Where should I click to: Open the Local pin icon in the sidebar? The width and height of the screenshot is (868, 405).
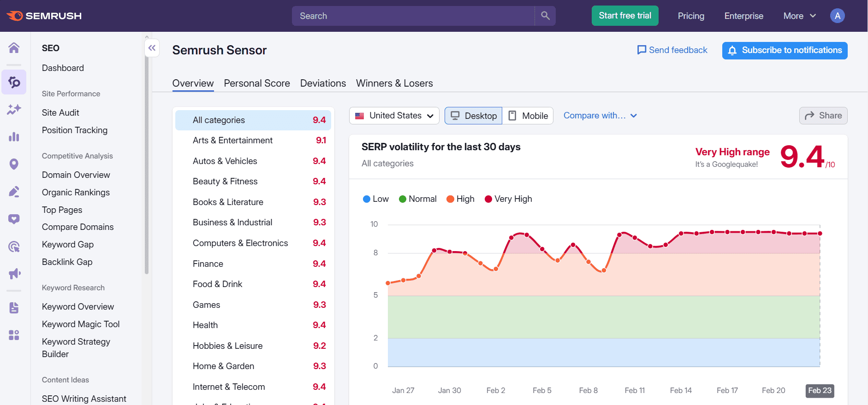[14, 164]
